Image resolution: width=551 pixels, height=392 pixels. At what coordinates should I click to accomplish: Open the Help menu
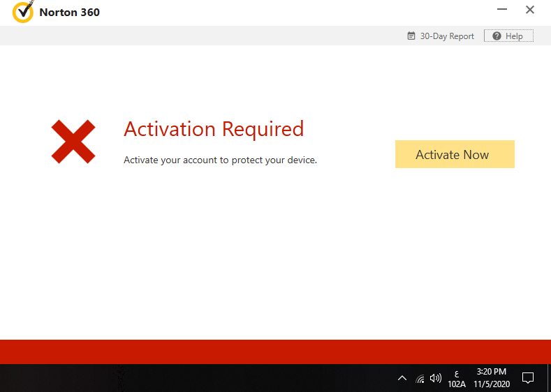[x=508, y=36]
